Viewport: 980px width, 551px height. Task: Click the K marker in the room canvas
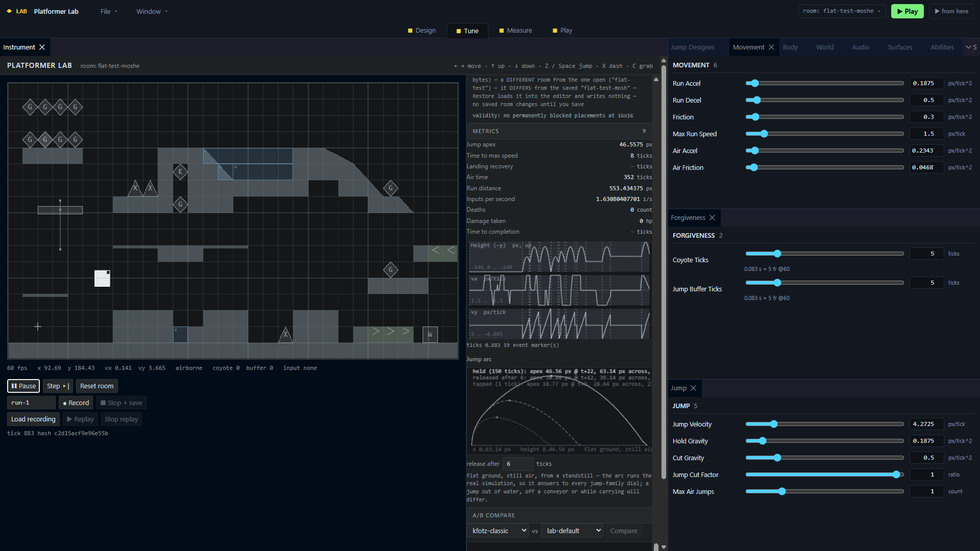180,172
